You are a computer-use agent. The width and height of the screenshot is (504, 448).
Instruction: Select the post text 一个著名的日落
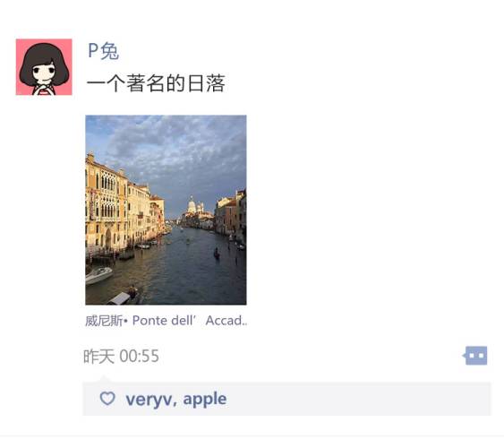(156, 83)
